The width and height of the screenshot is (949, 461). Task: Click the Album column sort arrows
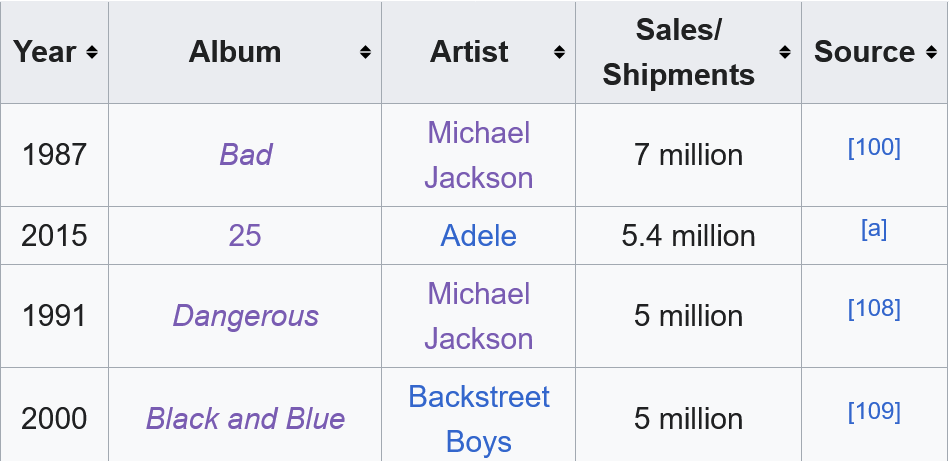coord(366,52)
